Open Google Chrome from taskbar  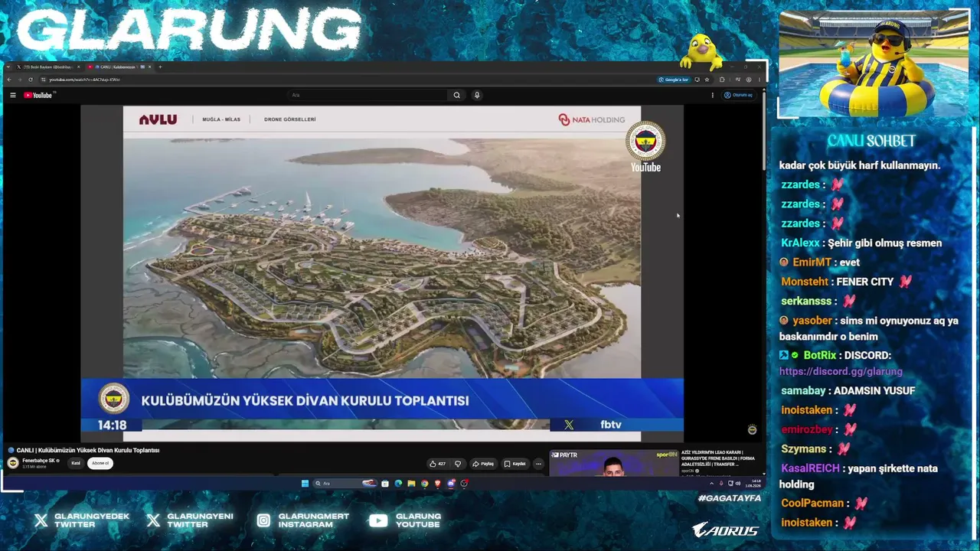(424, 484)
